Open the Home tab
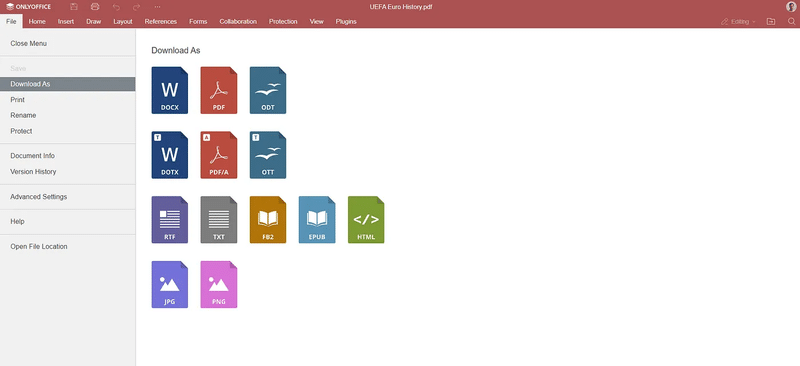This screenshot has width=800, height=366. pyautogui.click(x=37, y=21)
